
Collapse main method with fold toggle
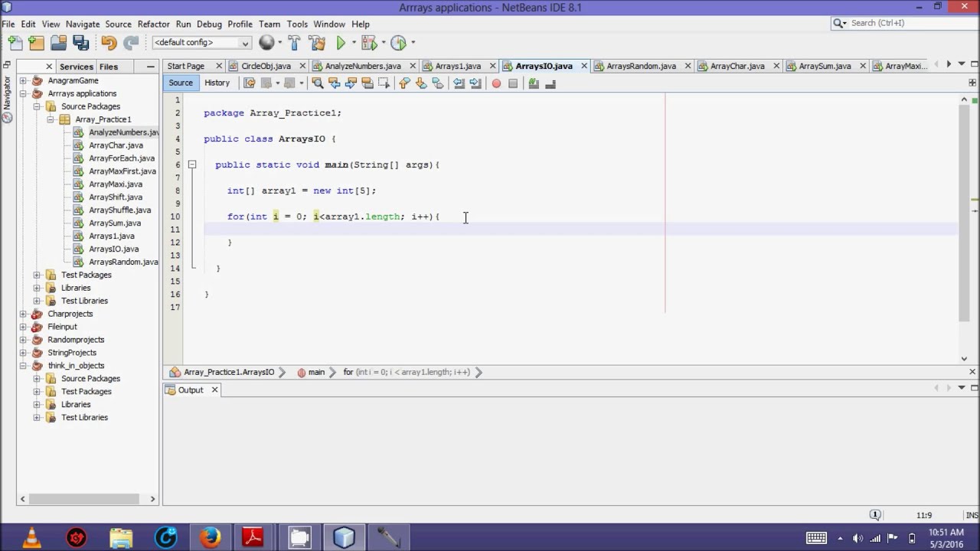pos(192,165)
